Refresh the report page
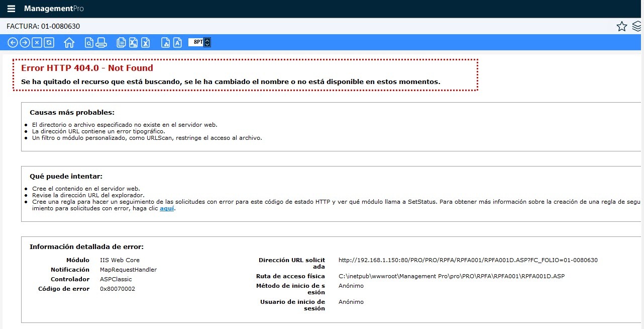The image size is (644, 329). tap(49, 43)
